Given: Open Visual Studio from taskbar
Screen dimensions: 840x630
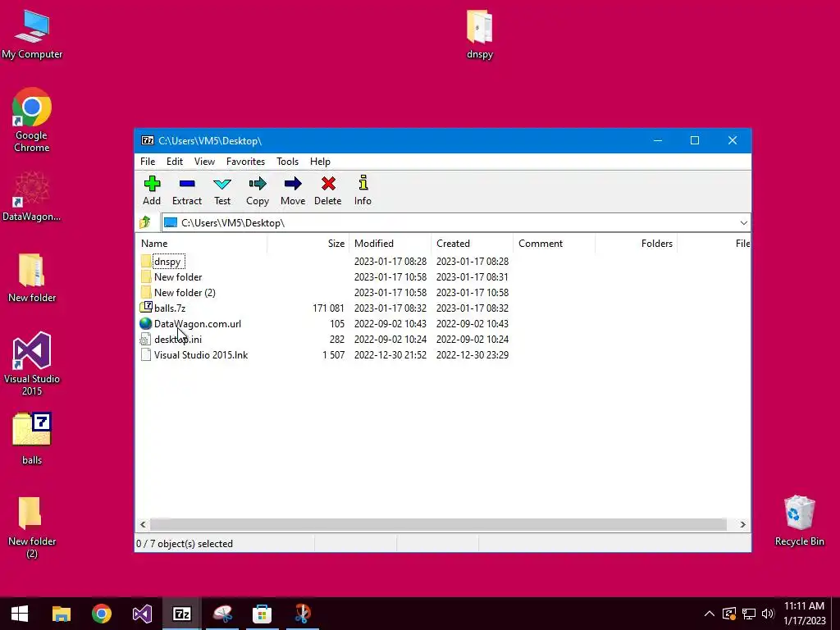Looking at the screenshot, I should click(x=142, y=614).
